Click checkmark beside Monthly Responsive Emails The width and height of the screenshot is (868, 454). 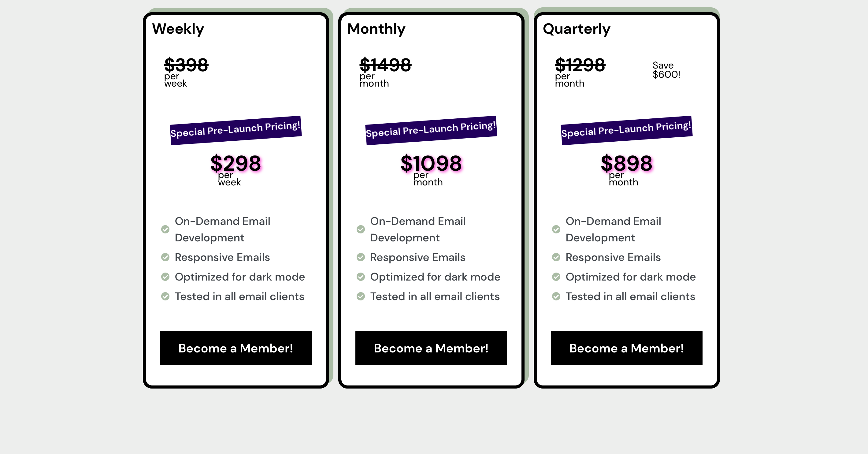pos(361,257)
